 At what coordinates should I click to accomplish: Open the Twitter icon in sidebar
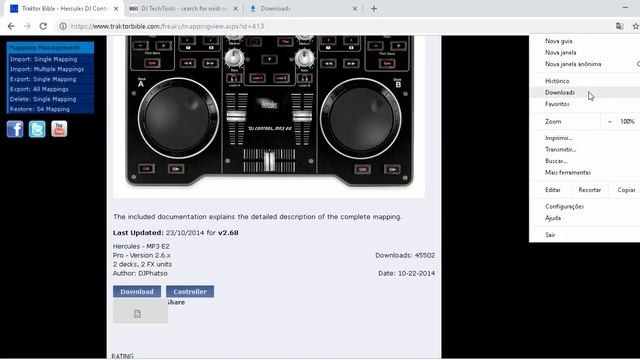pos(37,129)
